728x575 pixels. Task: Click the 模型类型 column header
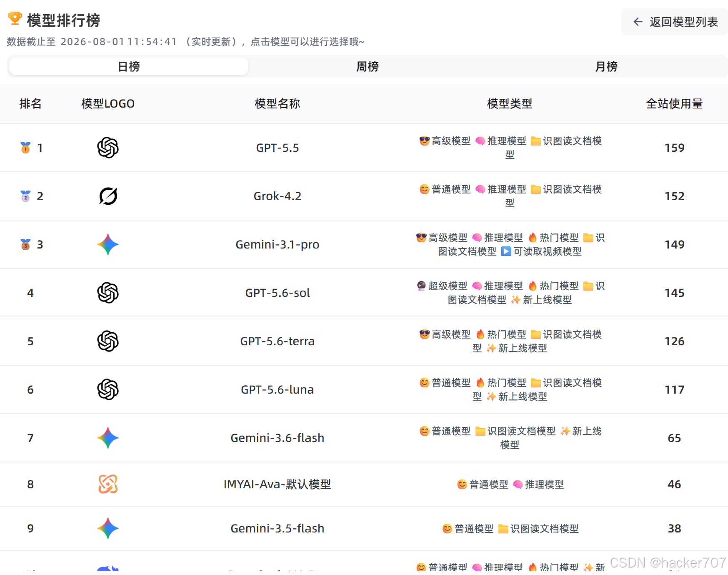510,103
